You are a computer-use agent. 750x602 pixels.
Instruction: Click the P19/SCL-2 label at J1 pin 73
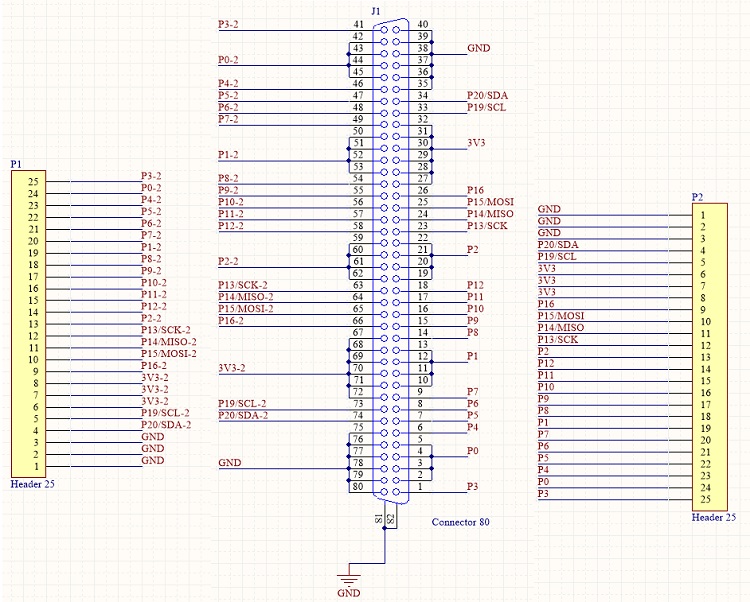[242, 404]
